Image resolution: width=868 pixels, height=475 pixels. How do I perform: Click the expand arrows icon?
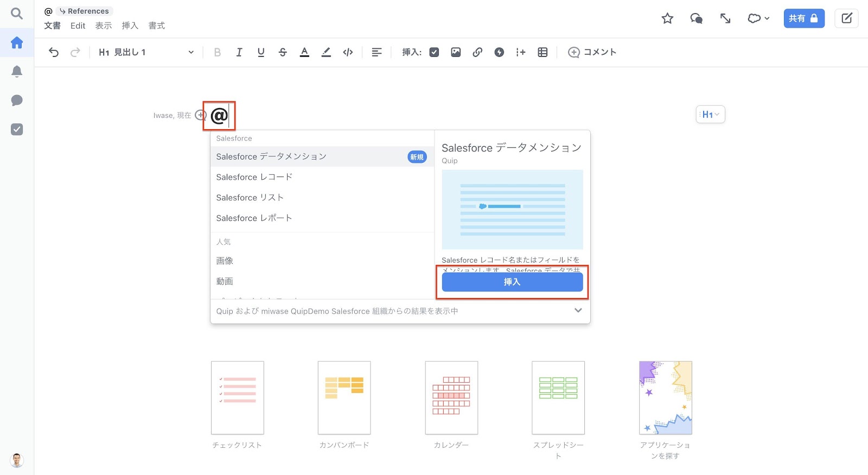725,18
